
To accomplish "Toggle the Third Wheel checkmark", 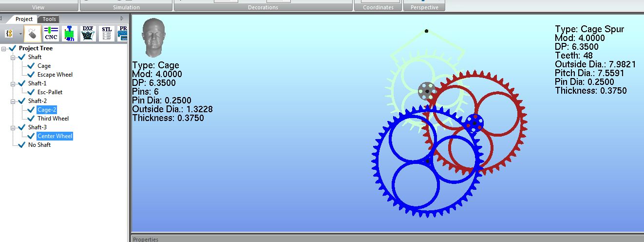I will tap(31, 119).
